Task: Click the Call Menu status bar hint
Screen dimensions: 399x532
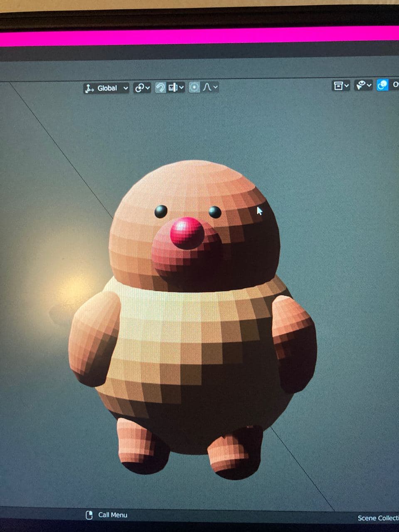Action: (113, 515)
